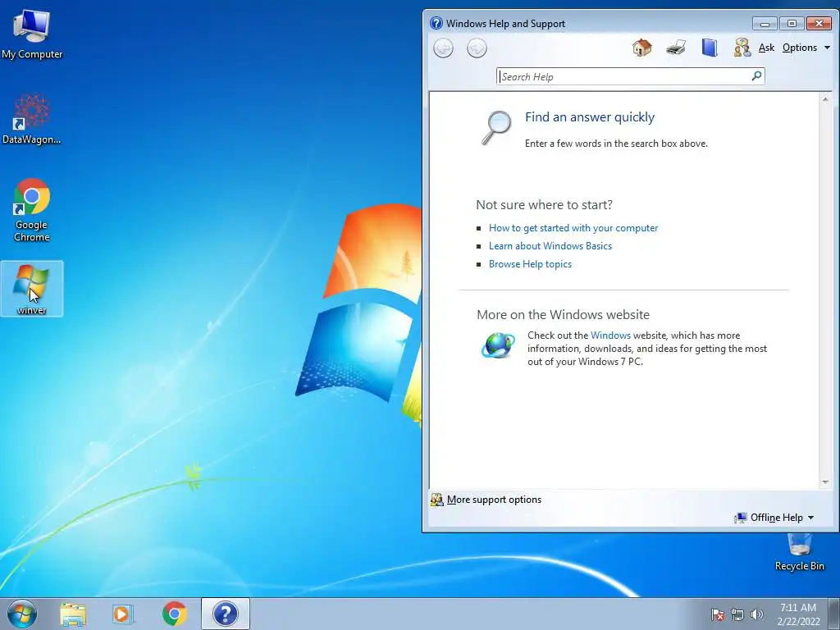Click the globe icon by the Windows website

(498, 345)
